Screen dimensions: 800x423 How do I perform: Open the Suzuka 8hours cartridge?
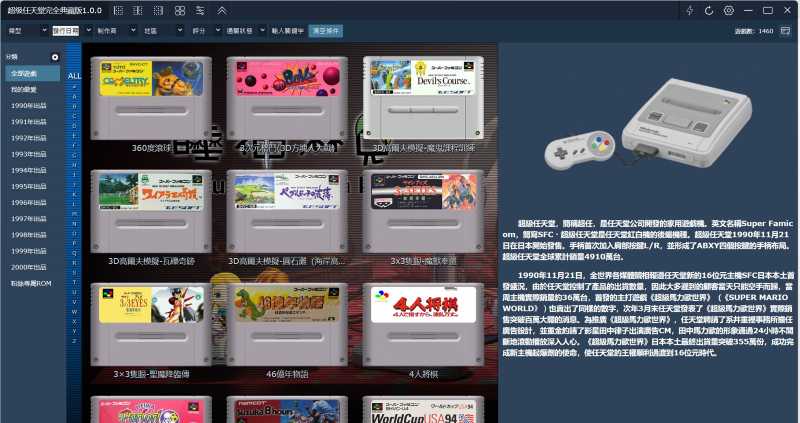[287, 409]
